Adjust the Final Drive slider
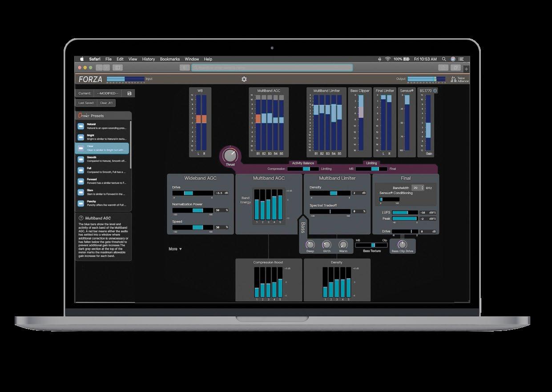 (405, 231)
